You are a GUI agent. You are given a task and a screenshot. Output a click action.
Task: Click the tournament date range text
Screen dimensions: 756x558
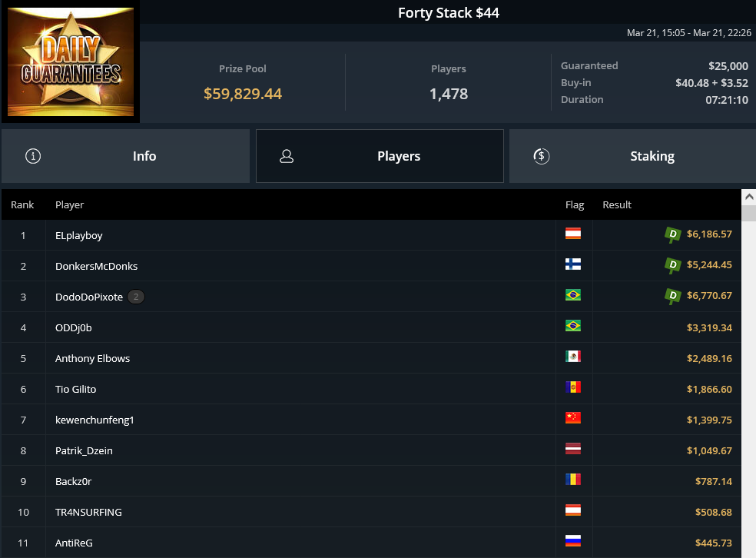(x=689, y=33)
